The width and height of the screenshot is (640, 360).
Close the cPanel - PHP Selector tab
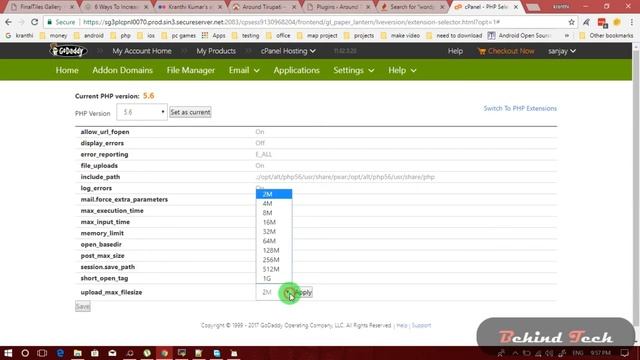tap(516, 7)
